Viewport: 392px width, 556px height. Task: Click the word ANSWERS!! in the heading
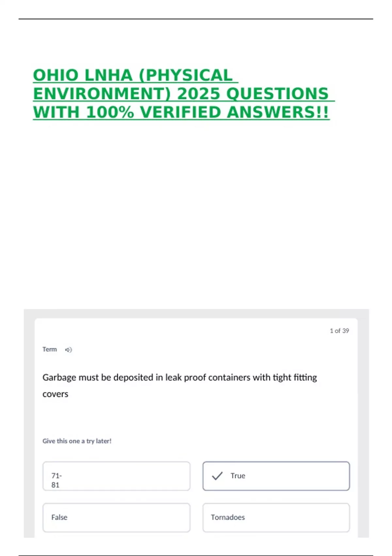pyautogui.click(x=278, y=113)
